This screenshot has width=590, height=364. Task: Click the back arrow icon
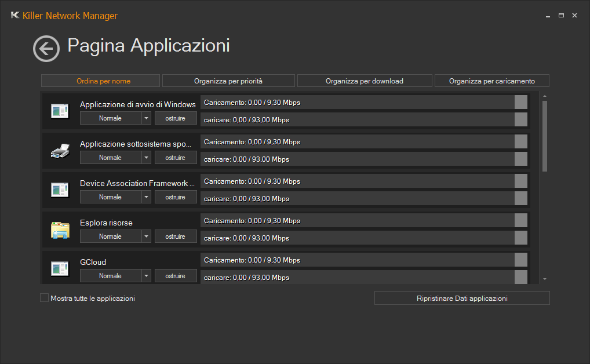tap(46, 48)
